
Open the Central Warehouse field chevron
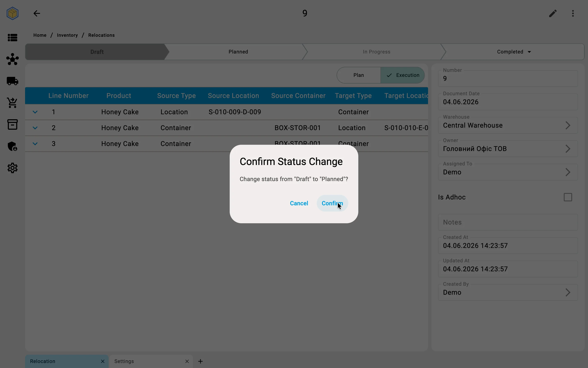[568, 125]
